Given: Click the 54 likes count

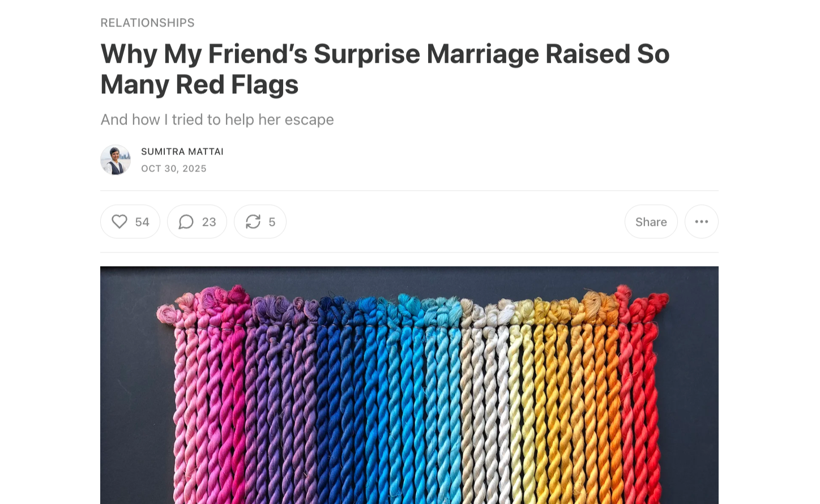Looking at the screenshot, I should (142, 222).
